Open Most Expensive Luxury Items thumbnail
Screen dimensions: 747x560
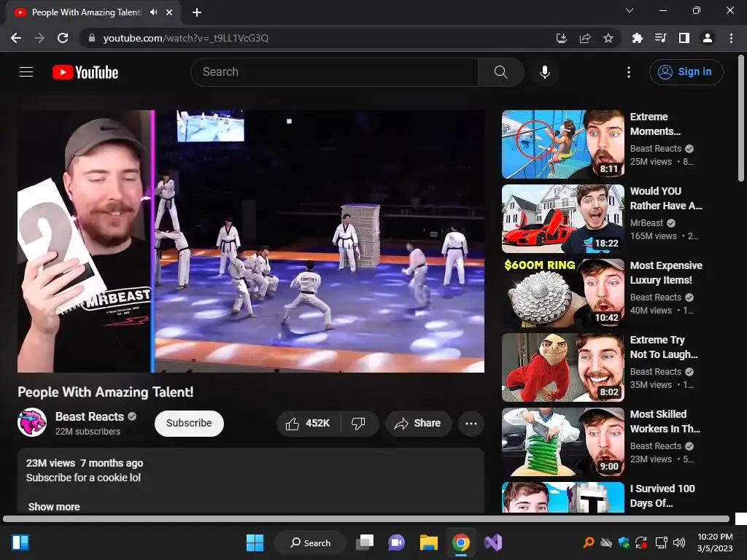click(563, 293)
